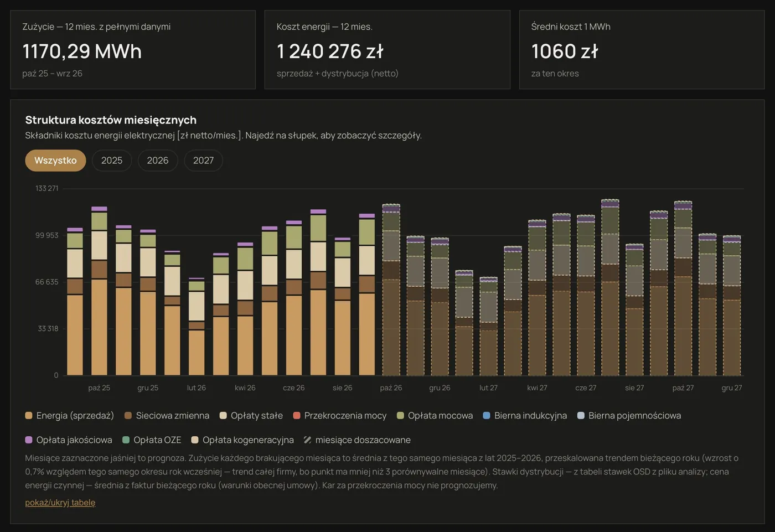The width and height of the screenshot is (775, 532).
Task: Click the forecast bar above lut 27
Action: [x=488, y=327]
